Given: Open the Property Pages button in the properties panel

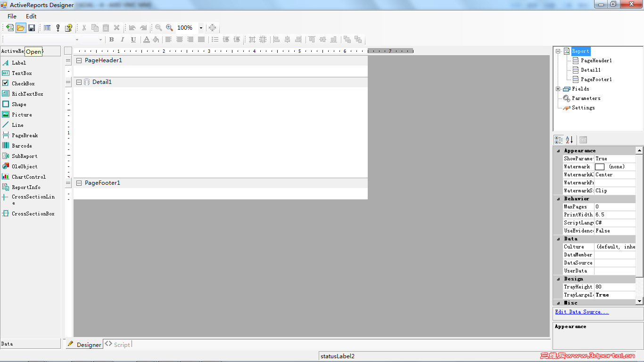Looking at the screenshot, I should (x=583, y=140).
